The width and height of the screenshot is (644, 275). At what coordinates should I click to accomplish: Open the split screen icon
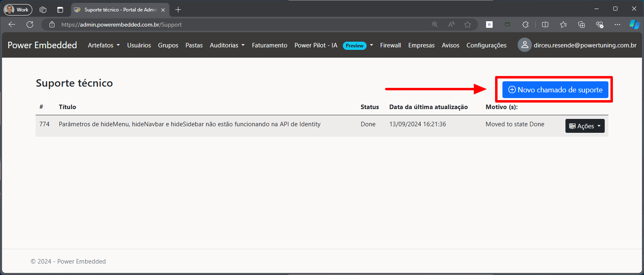click(545, 25)
